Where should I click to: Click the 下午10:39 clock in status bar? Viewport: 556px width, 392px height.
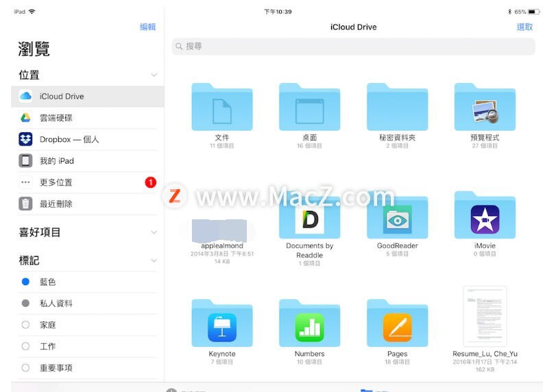(x=278, y=12)
